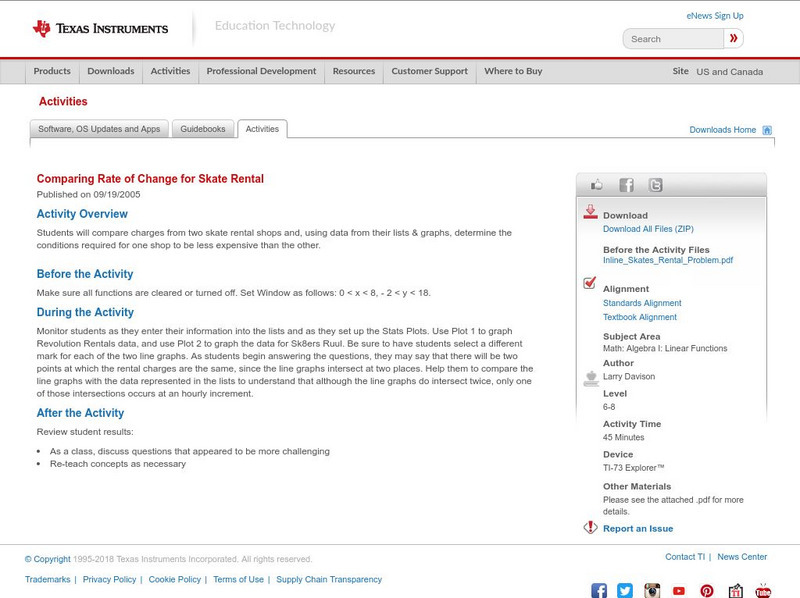Click the author stamp icon beside Larry Davison

[x=591, y=379]
